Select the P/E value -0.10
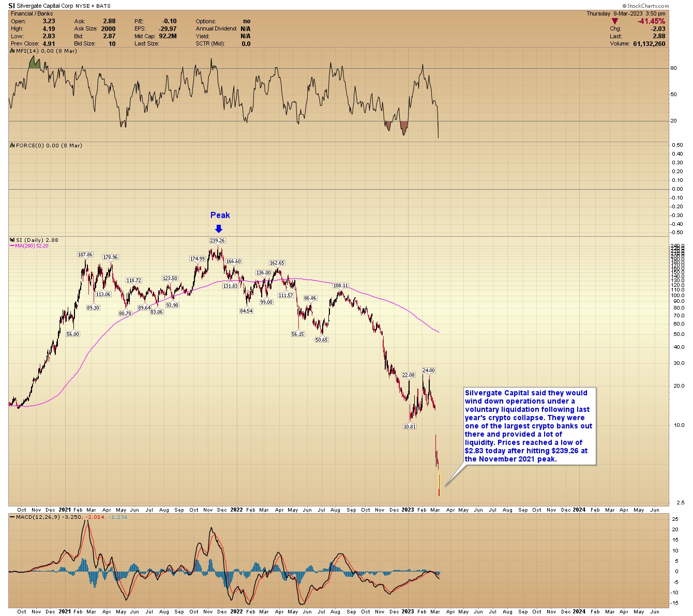The width and height of the screenshot is (693, 616). point(169,21)
